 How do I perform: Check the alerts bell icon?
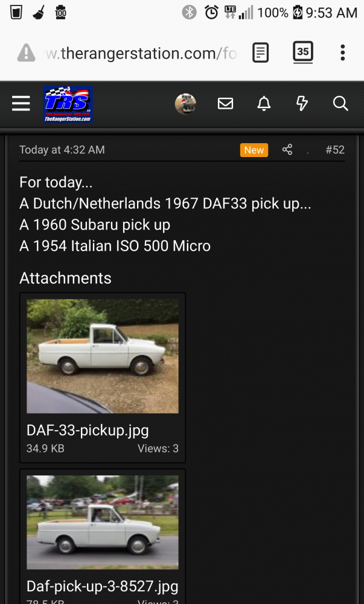click(x=264, y=104)
